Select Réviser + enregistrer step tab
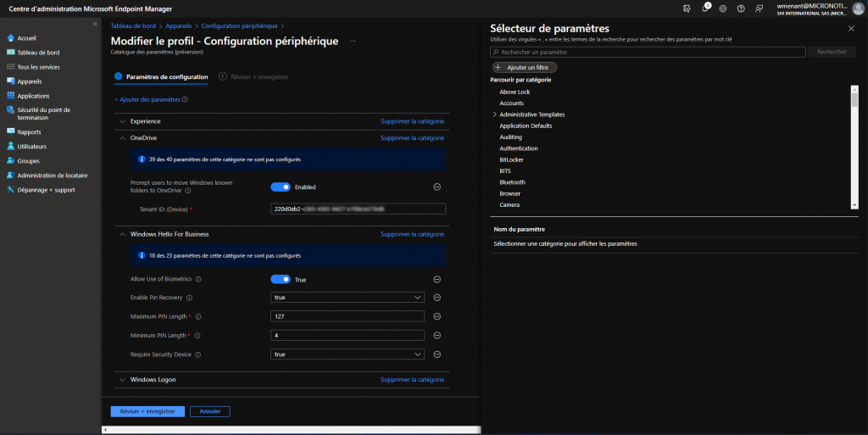Image resolution: width=868 pixels, height=435 pixels. [x=253, y=77]
